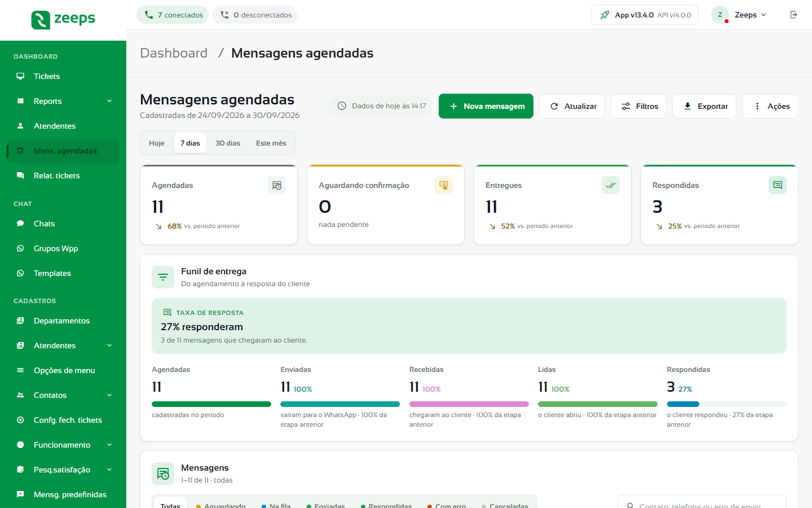Select the Hoje period tab
This screenshot has height=508, width=812.
(157, 143)
